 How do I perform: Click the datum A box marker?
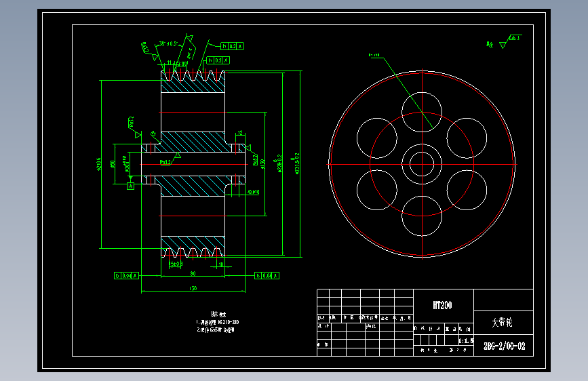pyautogui.click(x=130, y=186)
